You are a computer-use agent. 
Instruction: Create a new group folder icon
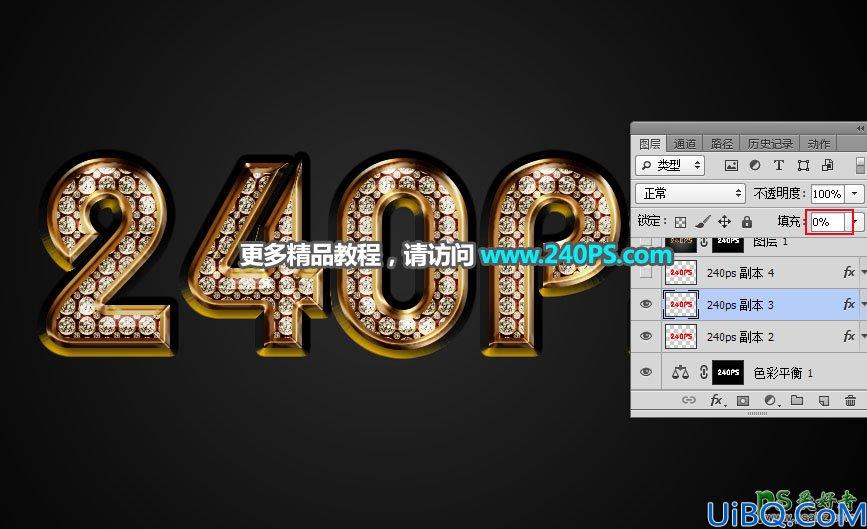pyautogui.click(x=797, y=400)
